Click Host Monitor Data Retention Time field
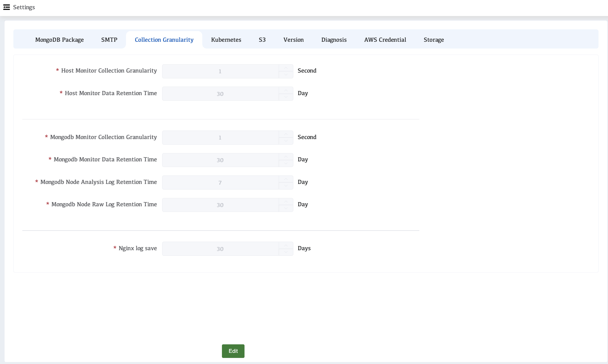The image size is (608, 364). (x=220, y=94)
